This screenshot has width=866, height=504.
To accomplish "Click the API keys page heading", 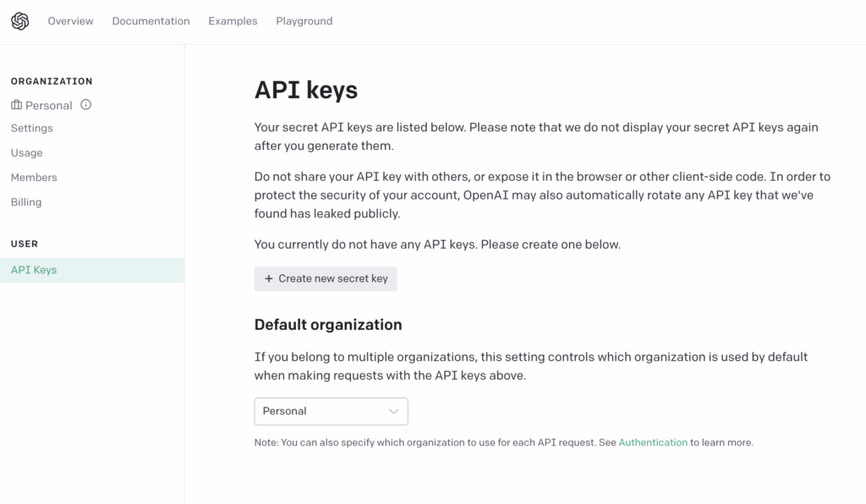I will pyautogui.click(x=306, y=90).
